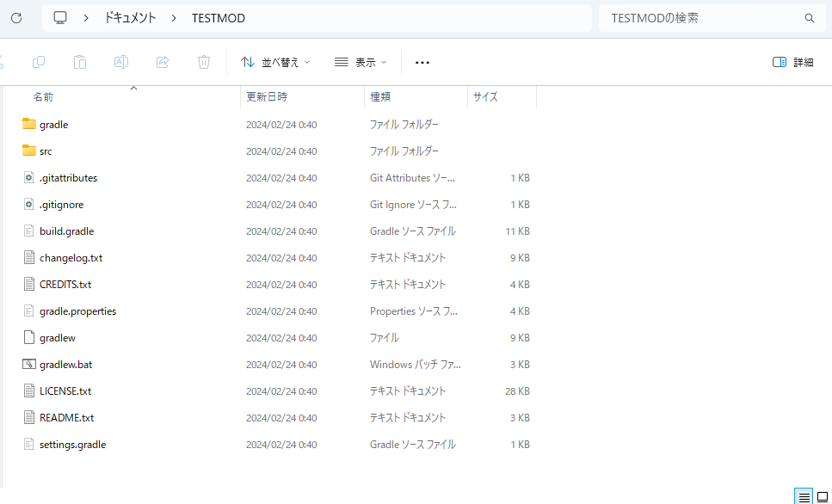This screenshot has width=832, height=504.
Task: Select the src folder name
Action: 46,151
